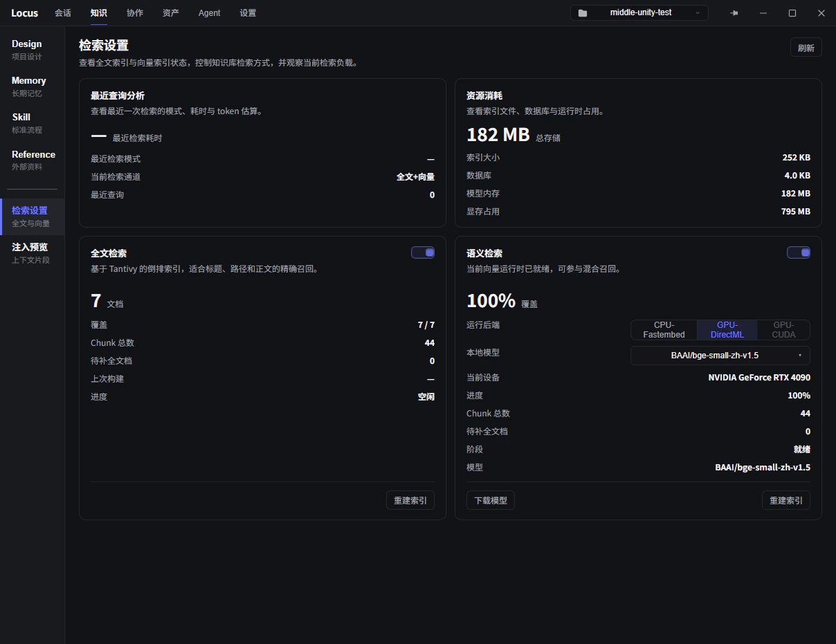836x644 pixels.
Task: Click the 检索设置 page heading
Action: [104, 46]
